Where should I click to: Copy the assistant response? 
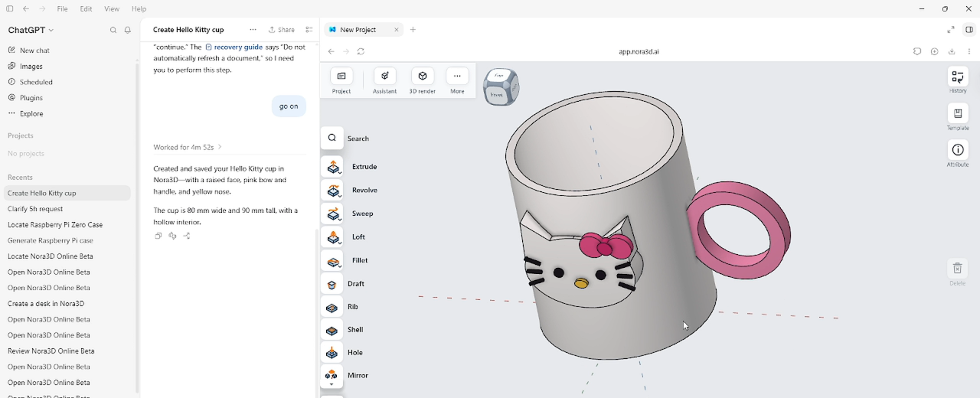coord(158,236)
